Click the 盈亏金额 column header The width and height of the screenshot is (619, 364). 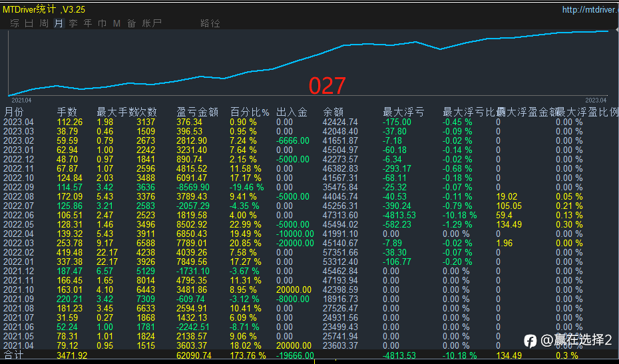(198, 112)
